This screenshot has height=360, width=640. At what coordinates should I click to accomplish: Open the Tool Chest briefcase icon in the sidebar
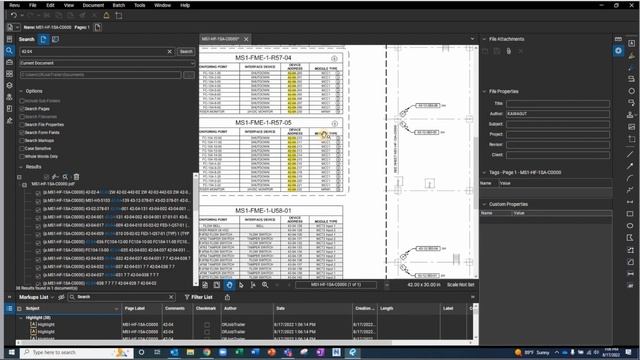click(9, 62)
